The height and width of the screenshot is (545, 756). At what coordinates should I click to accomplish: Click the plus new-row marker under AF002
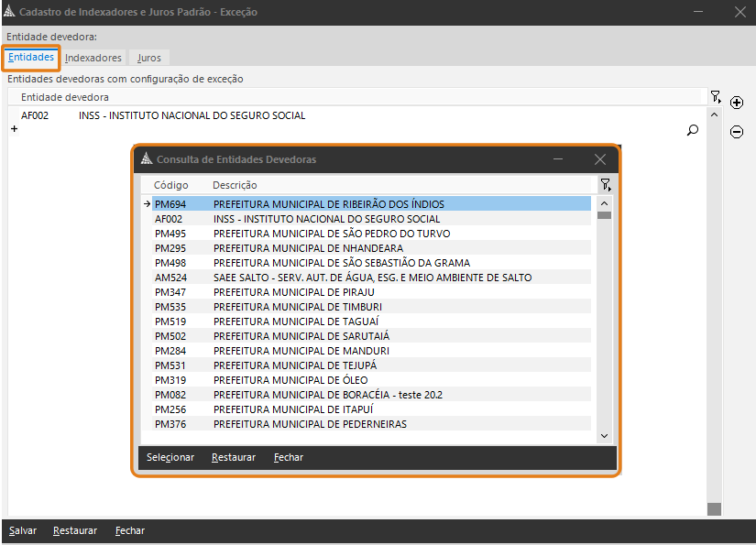click(14, 128)
